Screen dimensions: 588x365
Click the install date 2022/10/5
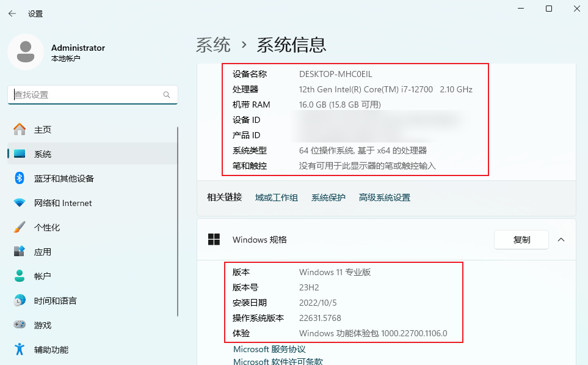click(x=318, y=303)
